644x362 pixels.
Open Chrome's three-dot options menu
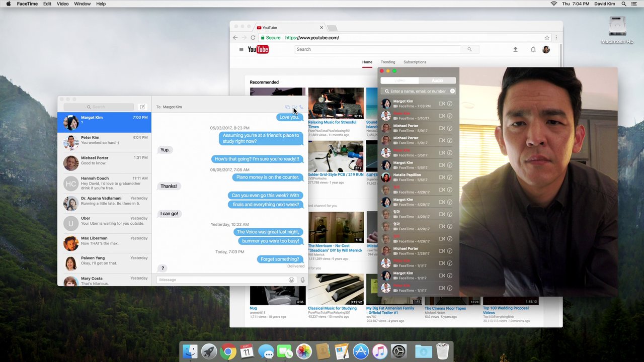[x=556, y=38]
